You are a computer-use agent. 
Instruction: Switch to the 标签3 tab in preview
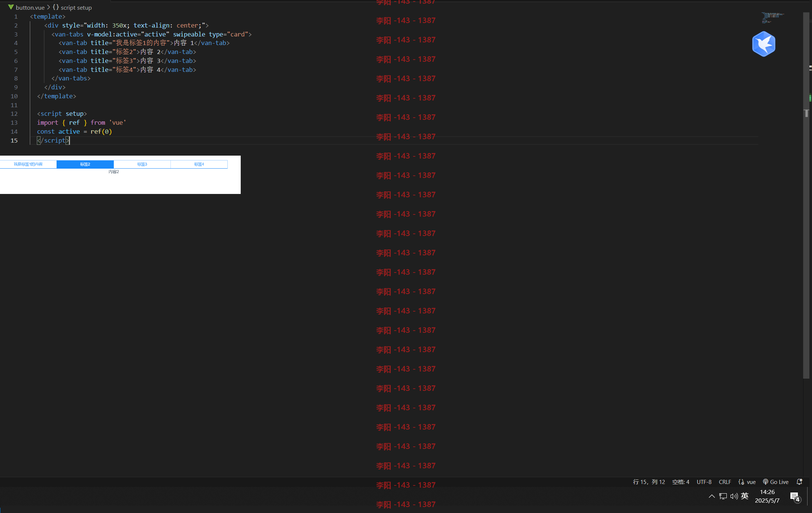(142, 164)
